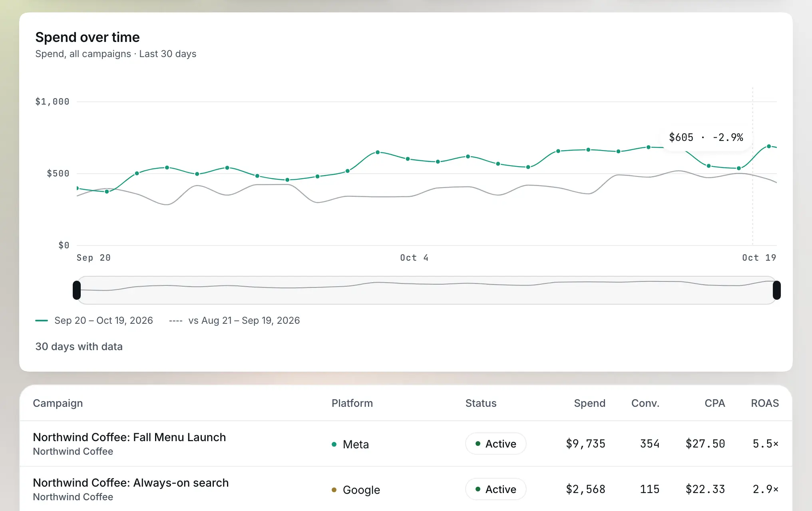Sort table by Campaign column header
The height and width of the screenshot is (511, 812).
58,403
